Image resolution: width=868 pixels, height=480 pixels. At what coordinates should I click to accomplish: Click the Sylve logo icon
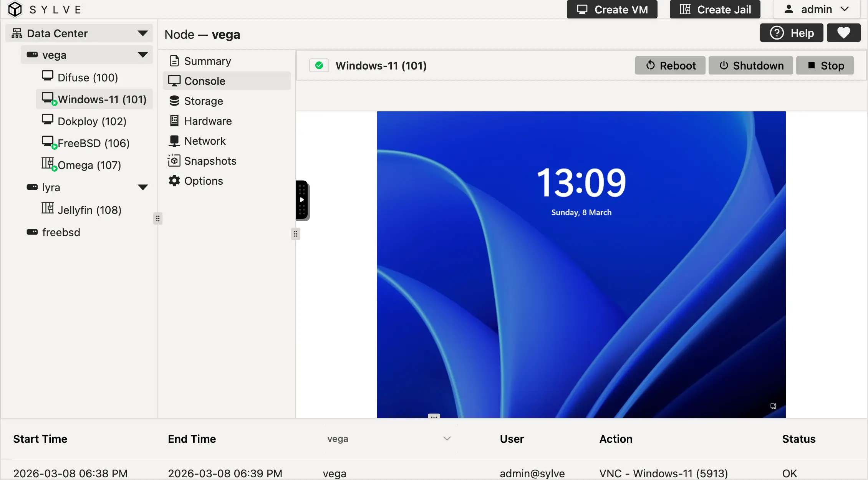pos(15,9)
